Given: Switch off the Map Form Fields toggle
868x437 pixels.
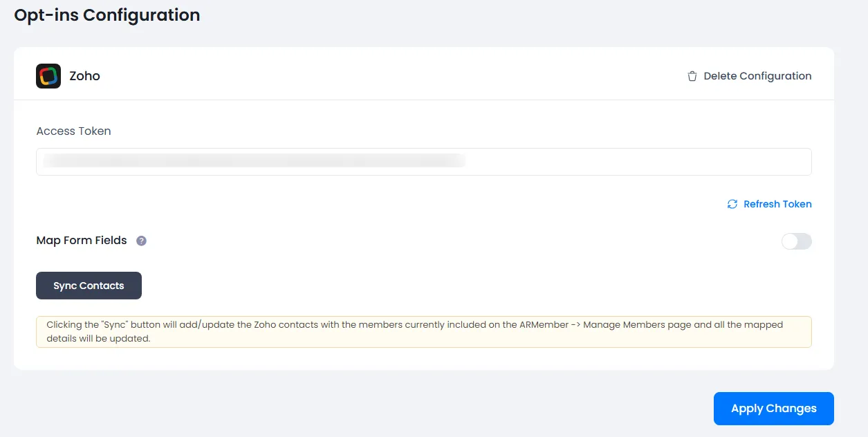Looking at the screenshot, I should 796,241.
